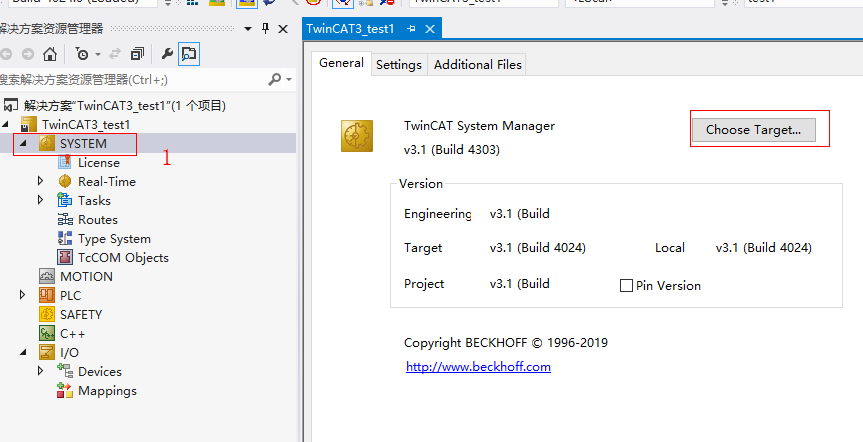Toggle auto-hide pin on Solution Explorer panel
The height and width of the screenshot is (442, 863).
(x=265, y=29)
